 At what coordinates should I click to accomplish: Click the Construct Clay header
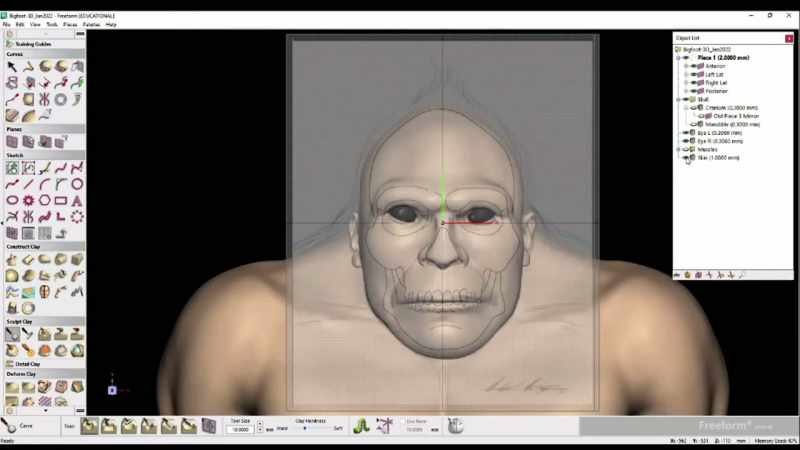(x=45, y=246)
